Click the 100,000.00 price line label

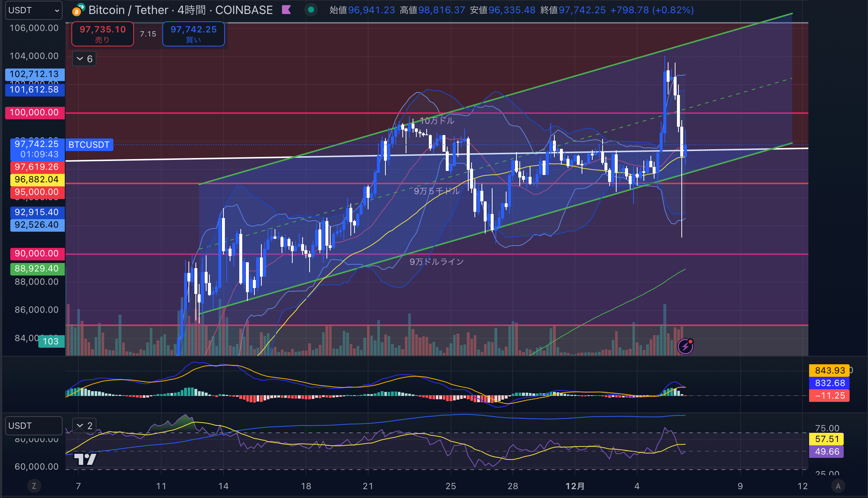(35, 113)
